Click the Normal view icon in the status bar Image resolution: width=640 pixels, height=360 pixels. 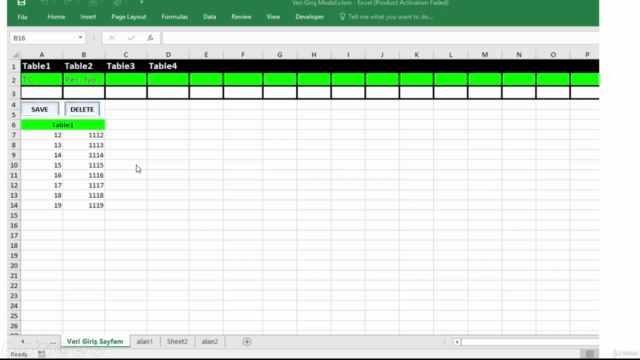pyautogui.click(x=589, y=353)
